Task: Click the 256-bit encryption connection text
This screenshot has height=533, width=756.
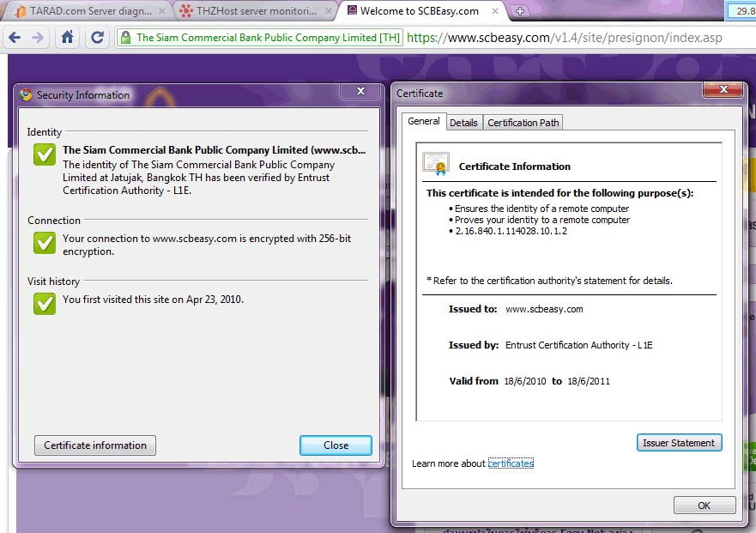Action: (x=207, y=245)
